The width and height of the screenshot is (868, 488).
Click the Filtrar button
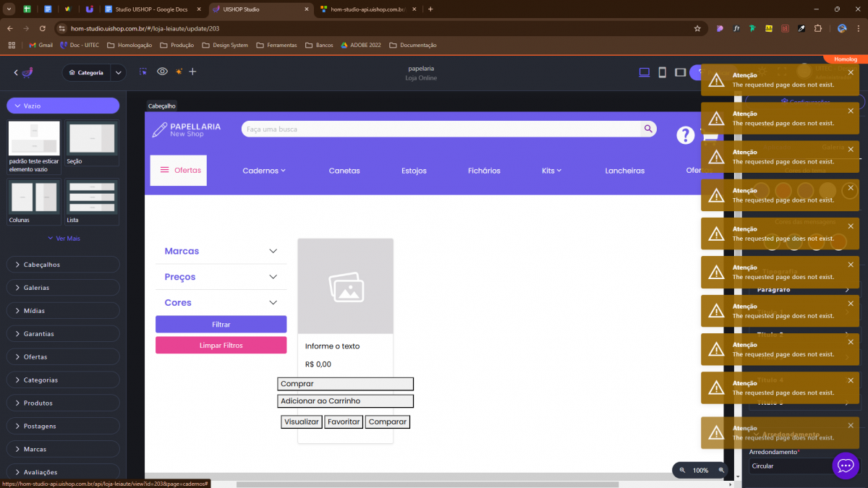pos(221,325)
